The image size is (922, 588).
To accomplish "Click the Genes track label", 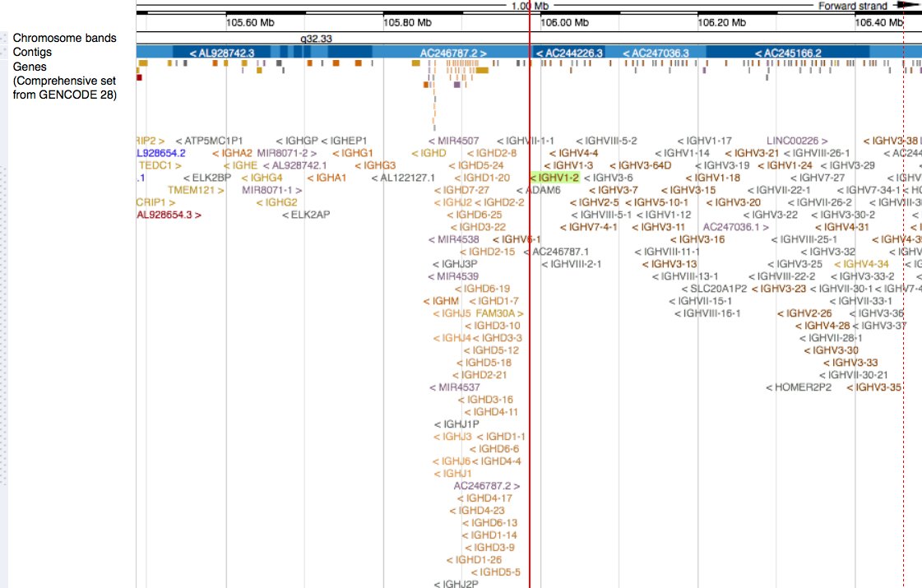I will pyautogui.click(x=65, y=81).
